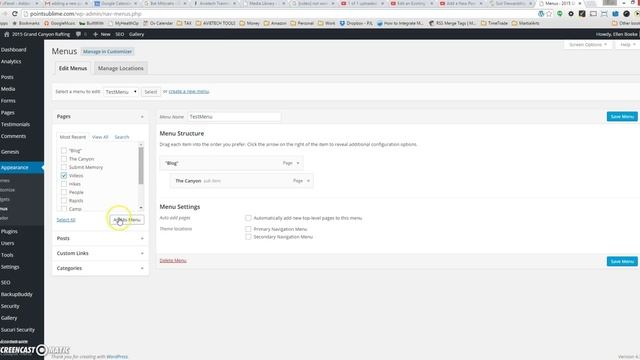Open the comments bubble icon in admin bar
The height and width of the screenshot is (360, 640).
(x=78, y=34)
